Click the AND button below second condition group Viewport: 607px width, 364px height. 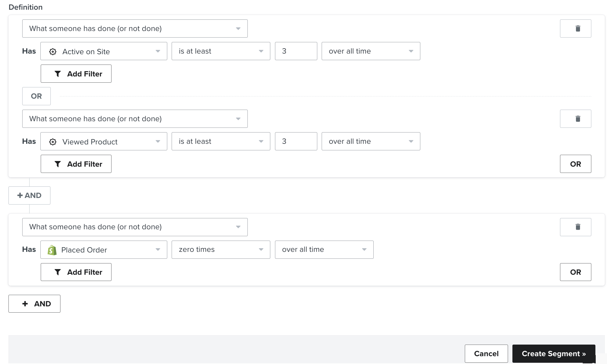tap(35, 303)
